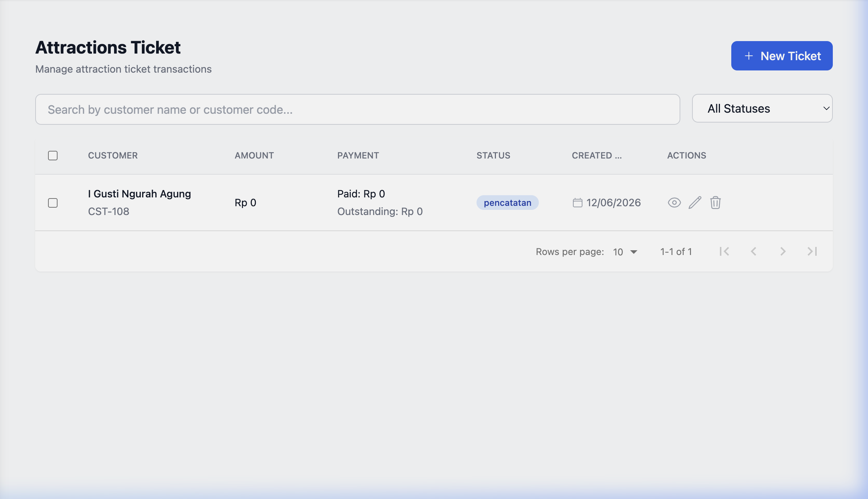Sort by Created column header
This screenshot has width=868, height=499.
(x=597, y=156)
